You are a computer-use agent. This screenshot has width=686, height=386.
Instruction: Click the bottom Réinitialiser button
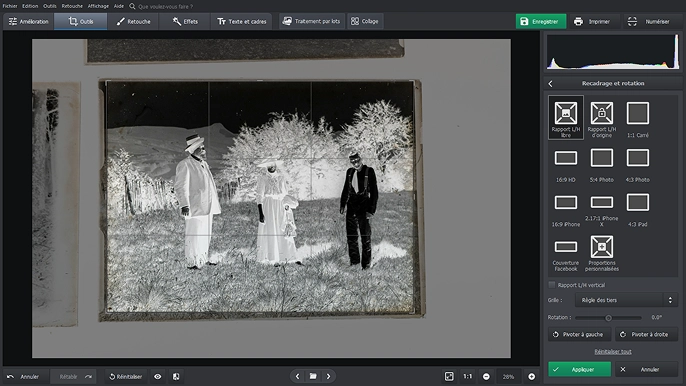(x=126, y=376)
